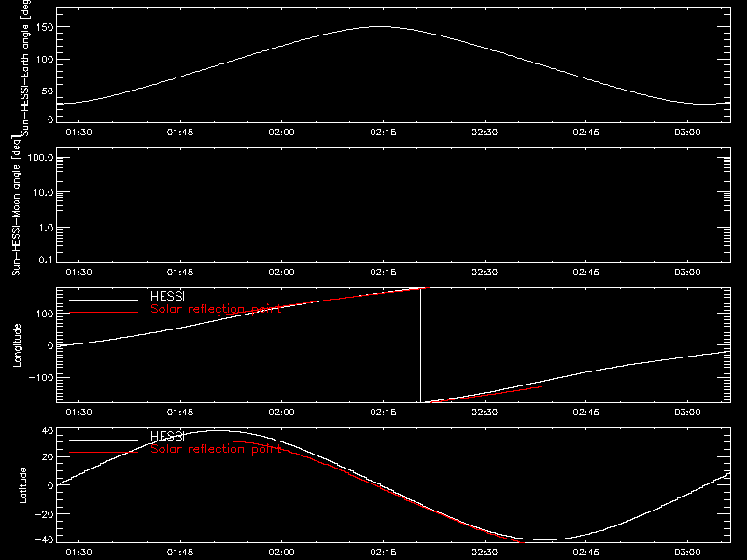
Task: Click the 20 tick on Latitude axis
Action: click(x=48, y=456)
